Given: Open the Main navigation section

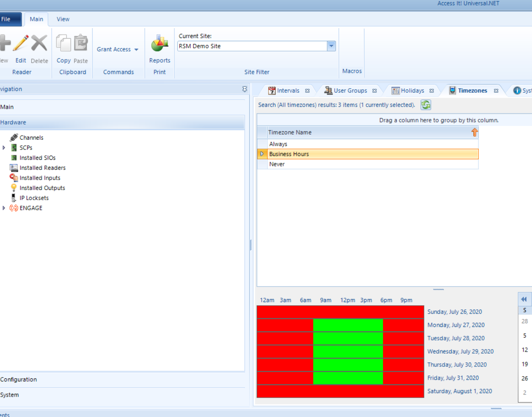Looking at the screenshot, I should (x=122, y=107).
